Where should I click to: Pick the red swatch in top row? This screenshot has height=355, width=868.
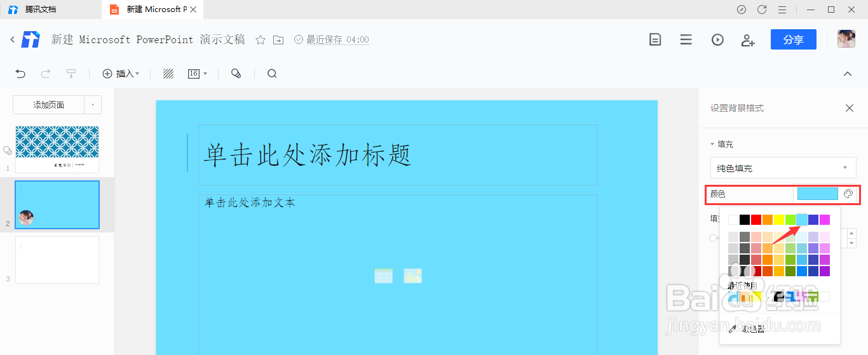756,220
